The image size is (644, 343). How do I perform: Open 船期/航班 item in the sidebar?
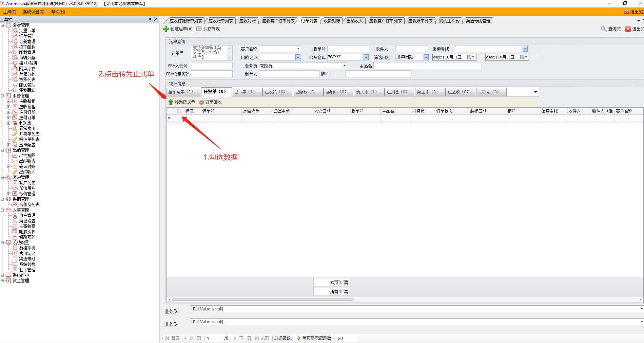click(28, 63)
